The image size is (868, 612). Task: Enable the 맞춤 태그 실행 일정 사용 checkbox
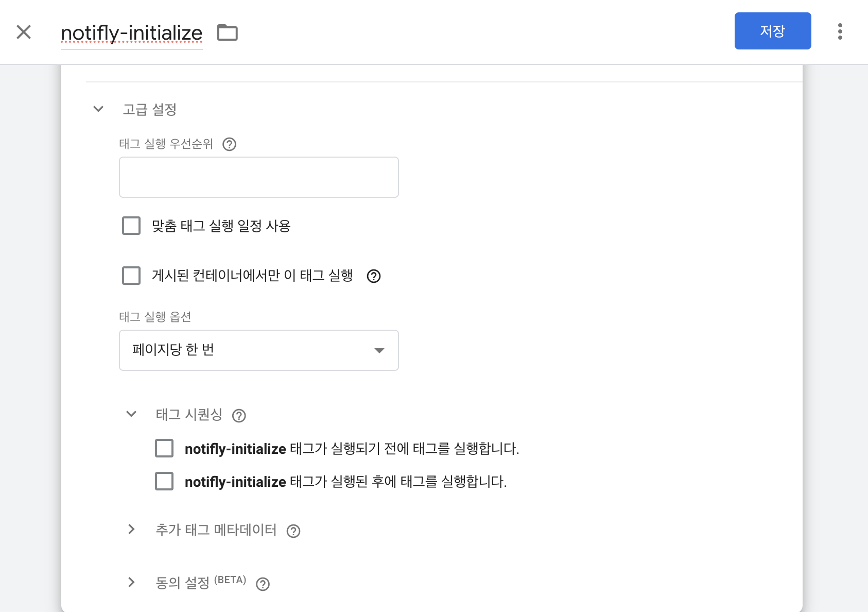coord(131,225)
